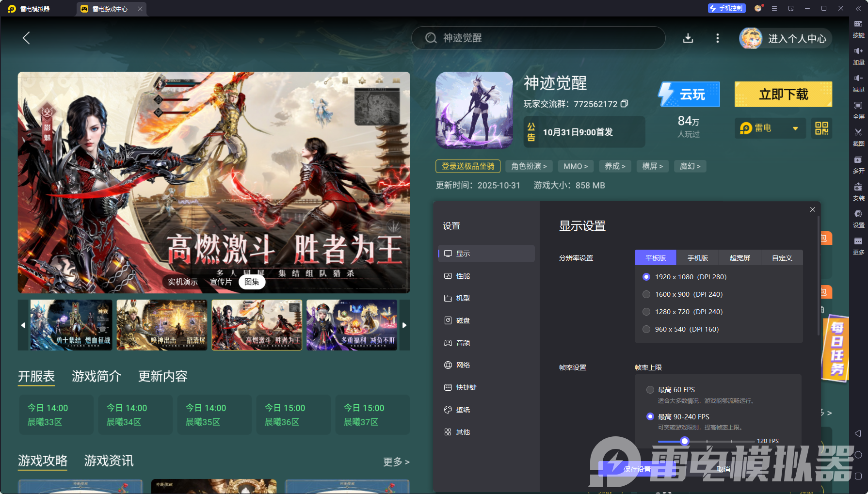The width and height of the screenshot is (868, 494).
Task: Open the 壁纸 settings section
Action: point(462,409)
